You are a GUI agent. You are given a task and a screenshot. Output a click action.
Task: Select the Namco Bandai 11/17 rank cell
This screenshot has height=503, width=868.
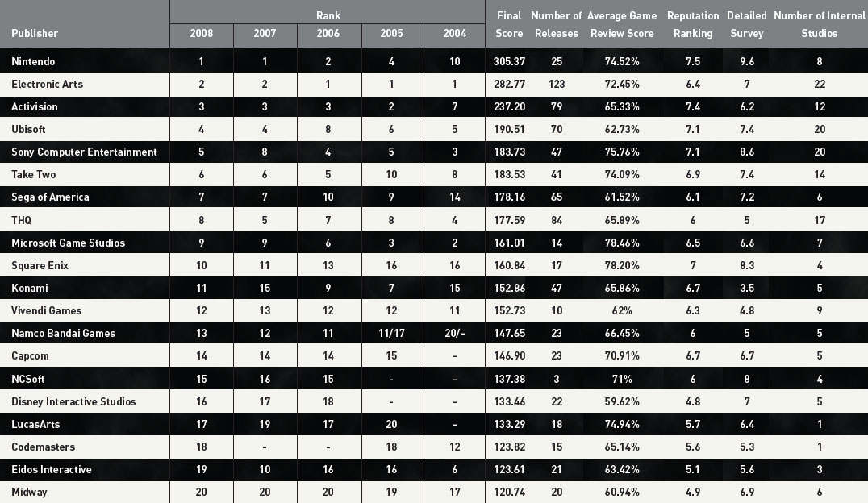pyautogui.click(x=390, y=333)
